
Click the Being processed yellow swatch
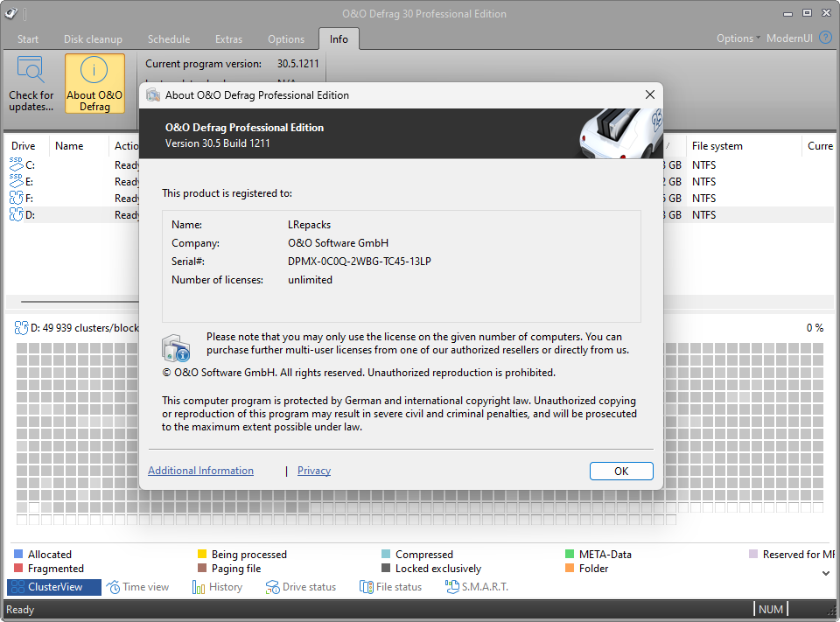coord(202,554)
